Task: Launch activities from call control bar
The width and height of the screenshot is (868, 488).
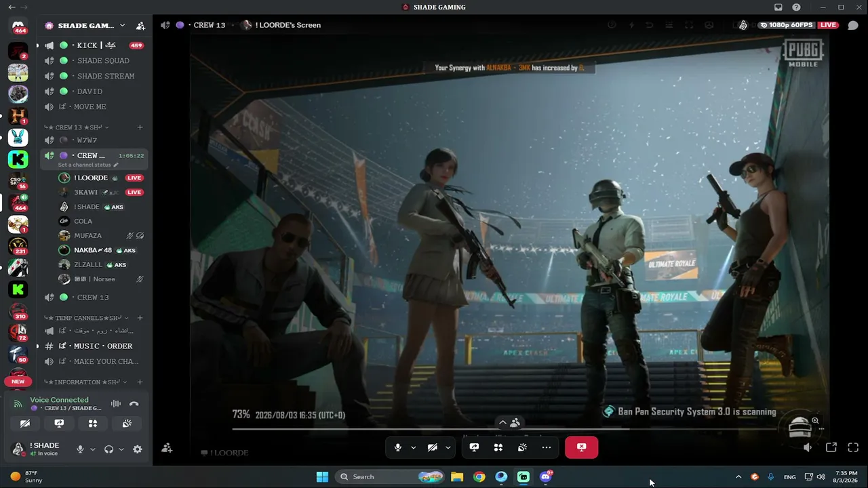Action: pyautogui.click(x=498, y=447)
